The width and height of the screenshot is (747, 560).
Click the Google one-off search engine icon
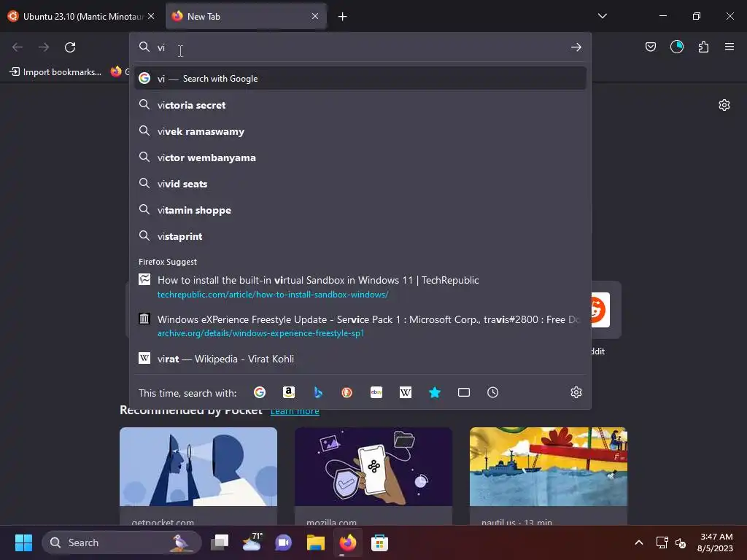tap(260, 392)
